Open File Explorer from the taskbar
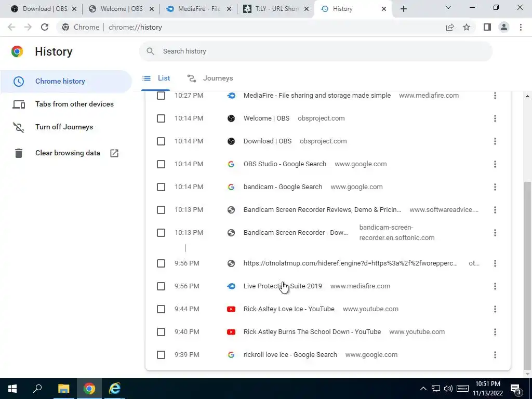The width and height of the screenshot is (532, 399). (63, 389)
